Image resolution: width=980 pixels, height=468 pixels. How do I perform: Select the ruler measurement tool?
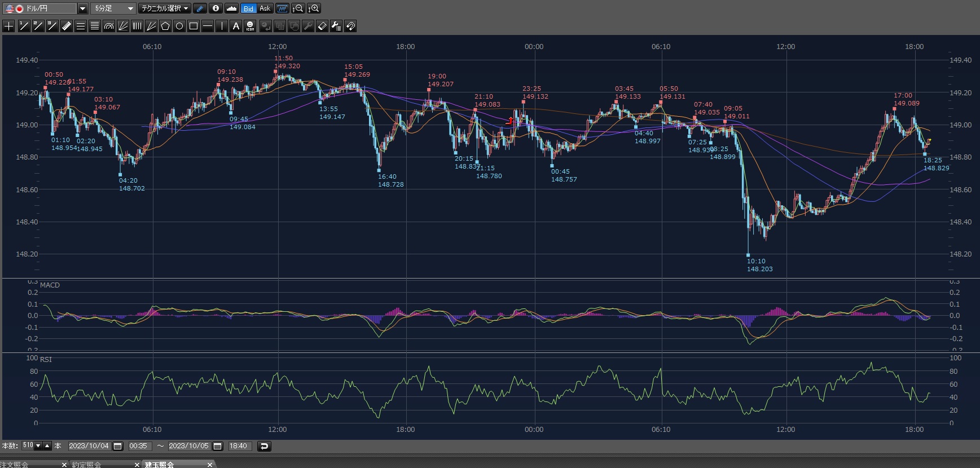[67, 26]
